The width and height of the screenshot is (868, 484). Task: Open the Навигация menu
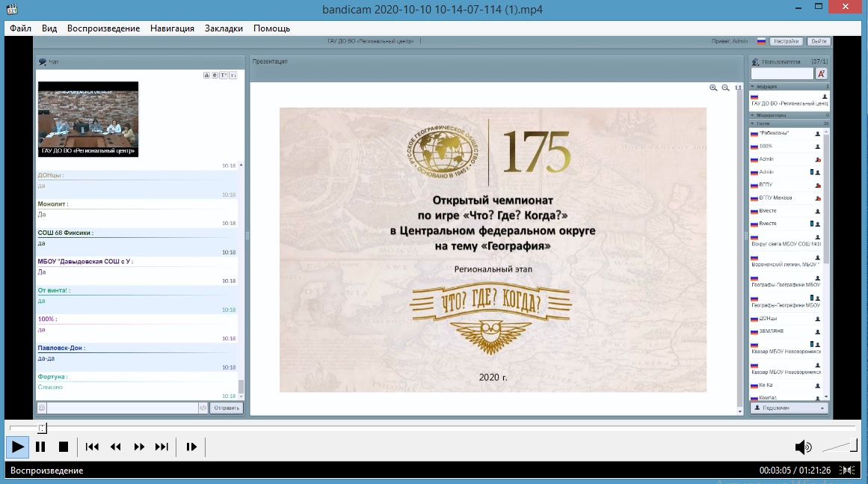point(172,28)
